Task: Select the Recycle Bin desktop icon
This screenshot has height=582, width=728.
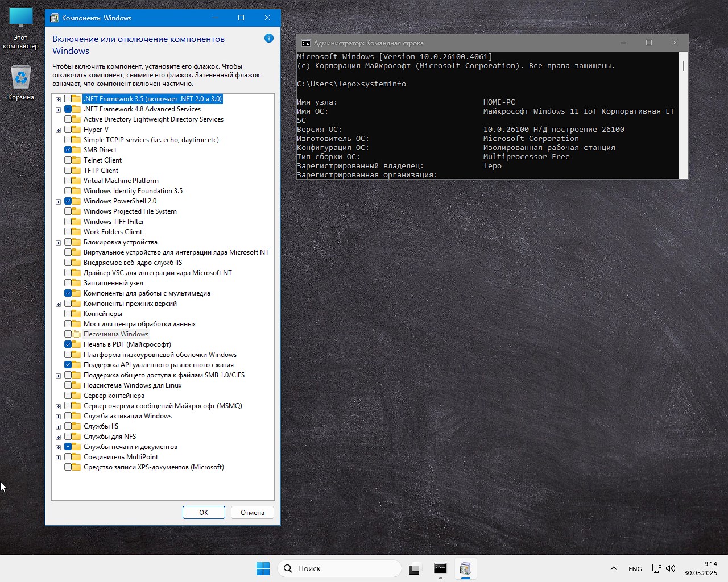Action: (21, 84)
